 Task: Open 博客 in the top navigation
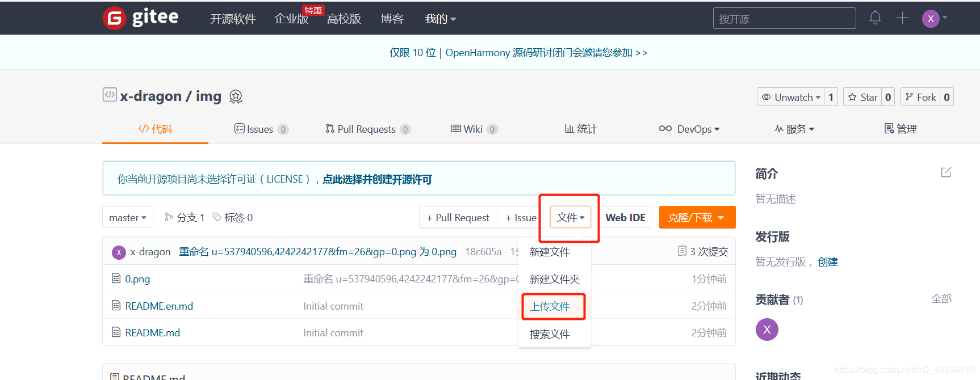(x=392, y=19)
